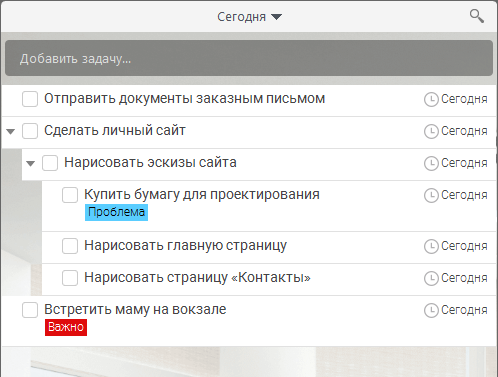Click due date «Сегодня» of «Нарисовать главную страницу»

pos(464,246)
